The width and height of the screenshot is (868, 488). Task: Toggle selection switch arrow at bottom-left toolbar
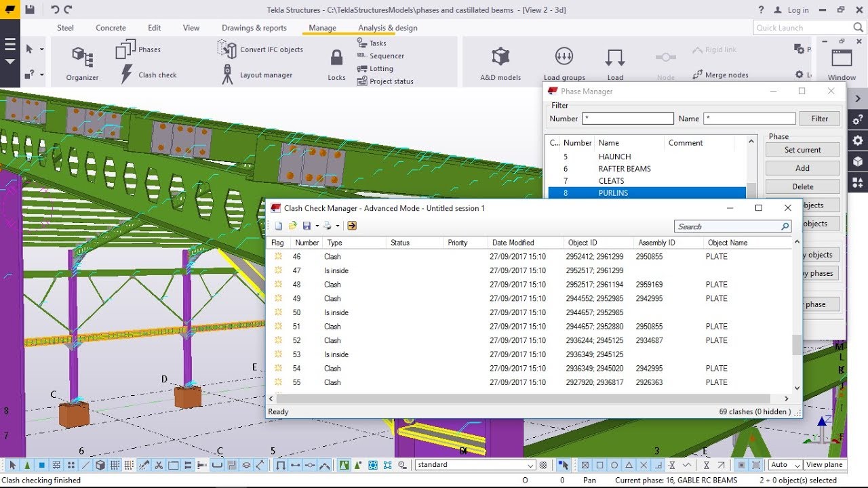(x=12, y=465)
